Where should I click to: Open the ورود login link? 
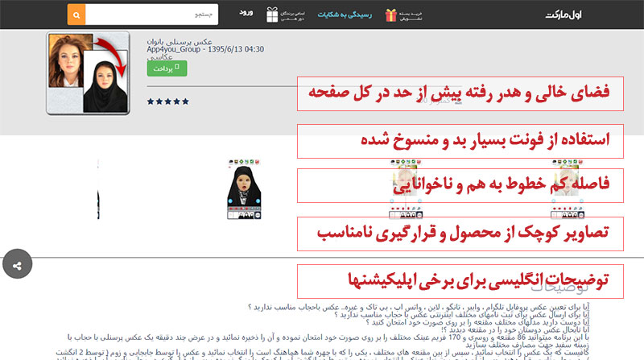point(246,13)
